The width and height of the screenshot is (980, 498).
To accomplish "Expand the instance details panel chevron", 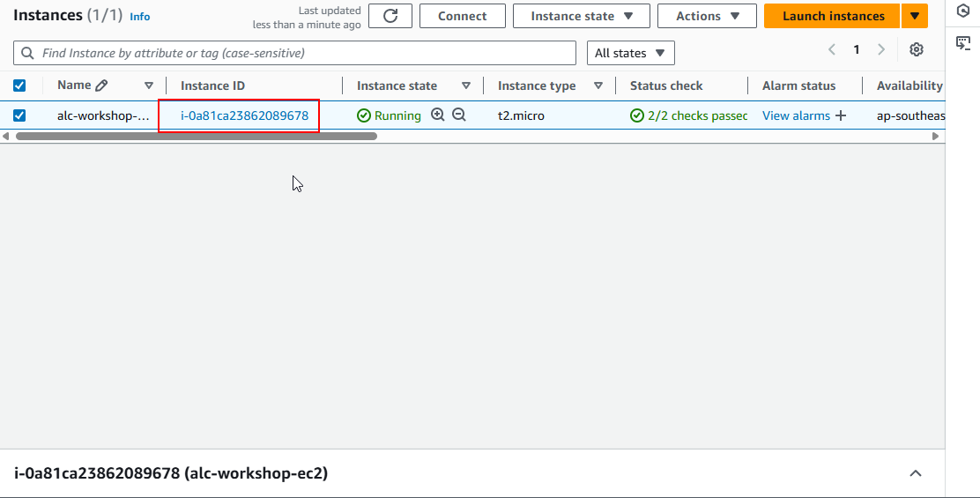I will 916,473.
